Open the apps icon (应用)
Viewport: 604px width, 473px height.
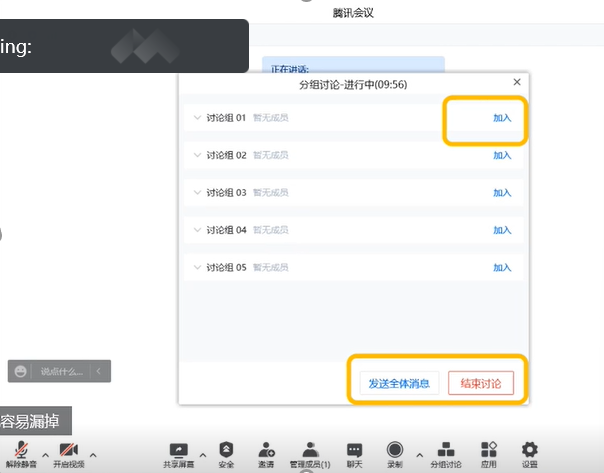[x=488, y=450]
